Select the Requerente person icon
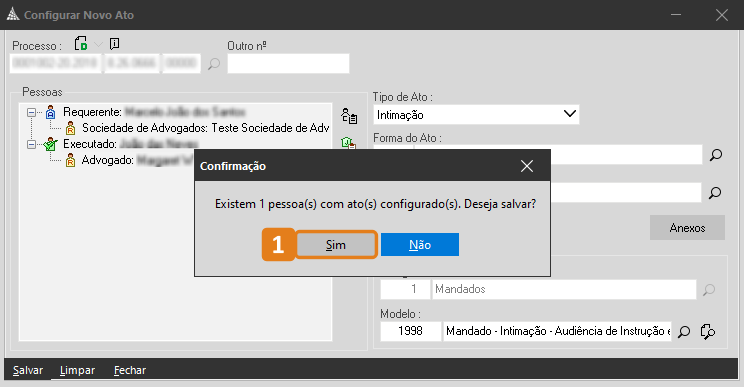 [51, 112]
